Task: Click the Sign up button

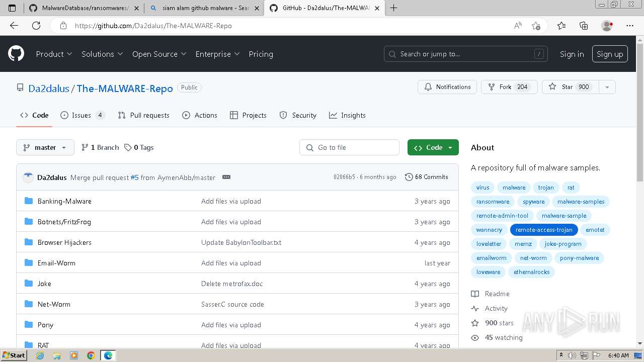Action: 610,54
